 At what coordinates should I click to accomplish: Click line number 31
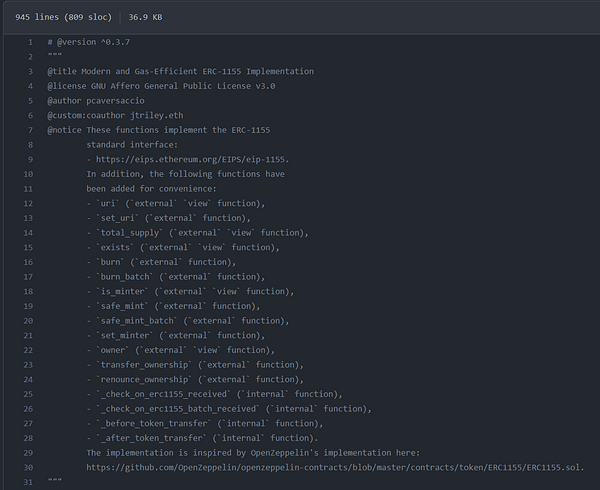pos(28,482)
